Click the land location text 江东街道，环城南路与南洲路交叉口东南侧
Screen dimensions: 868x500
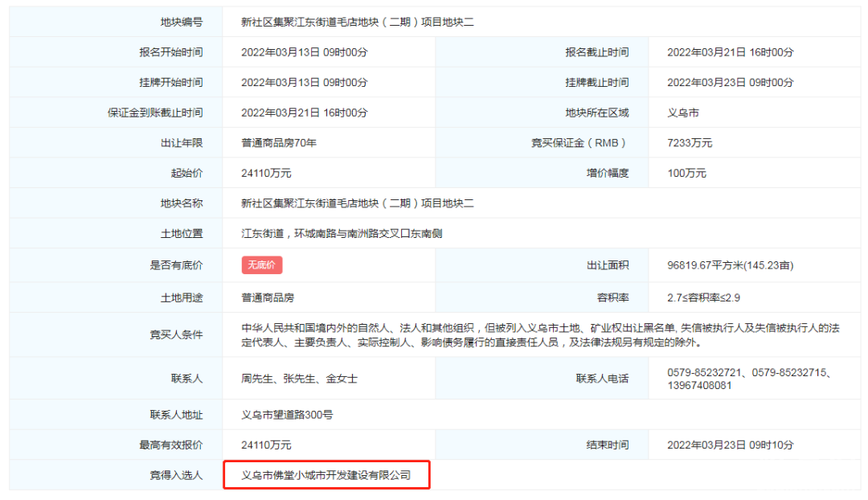point(342,234)
